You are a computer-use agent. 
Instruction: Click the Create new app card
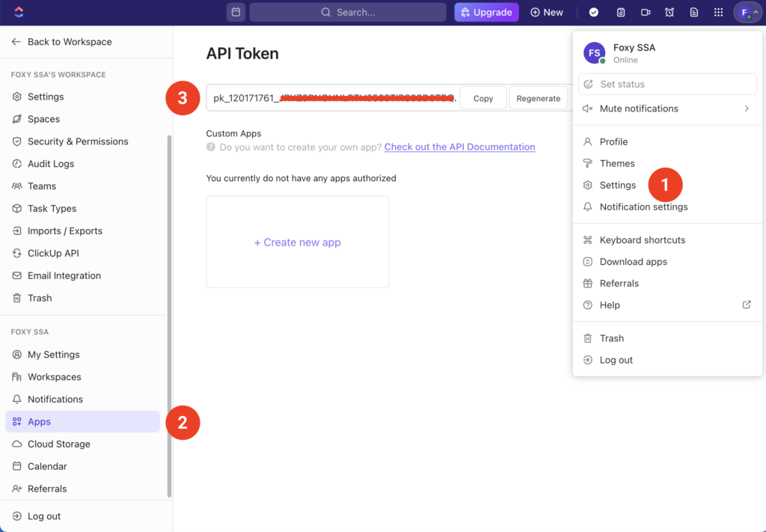pyautogui.click(x=297, y=242)
